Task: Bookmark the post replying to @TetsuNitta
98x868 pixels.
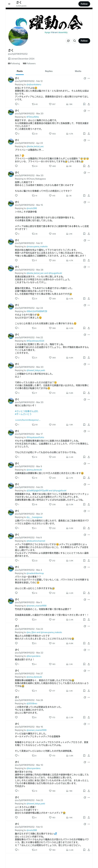Action: click(x=84, y=133)
